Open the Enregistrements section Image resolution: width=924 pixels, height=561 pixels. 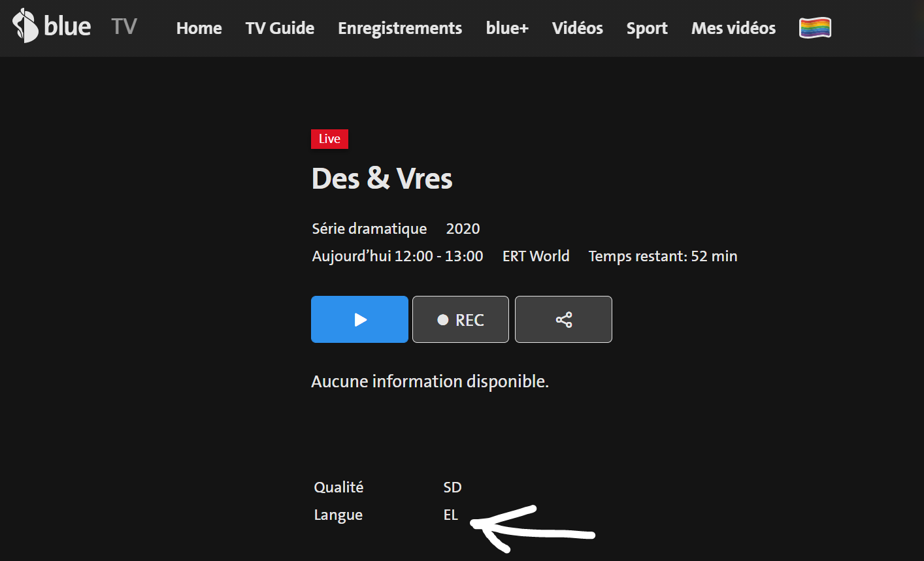[x=400, y=28]
